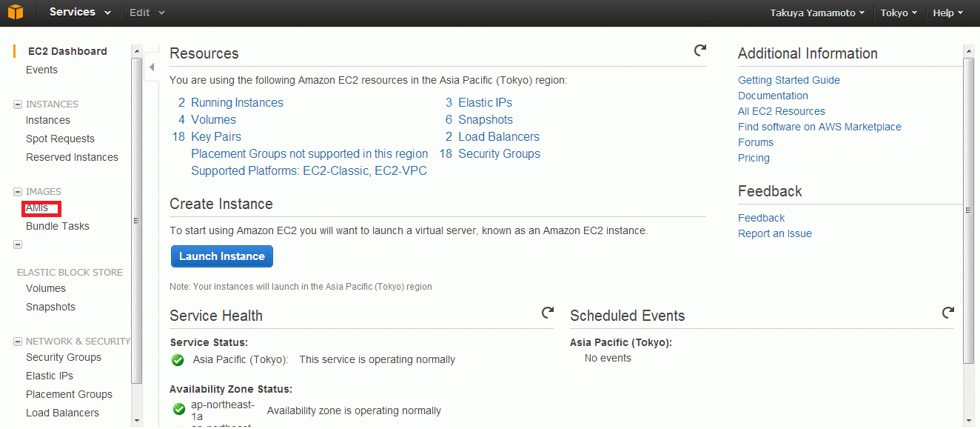Refresh the Service Health section
Viewport: 980px width, 429px height.
coord(548,313)
